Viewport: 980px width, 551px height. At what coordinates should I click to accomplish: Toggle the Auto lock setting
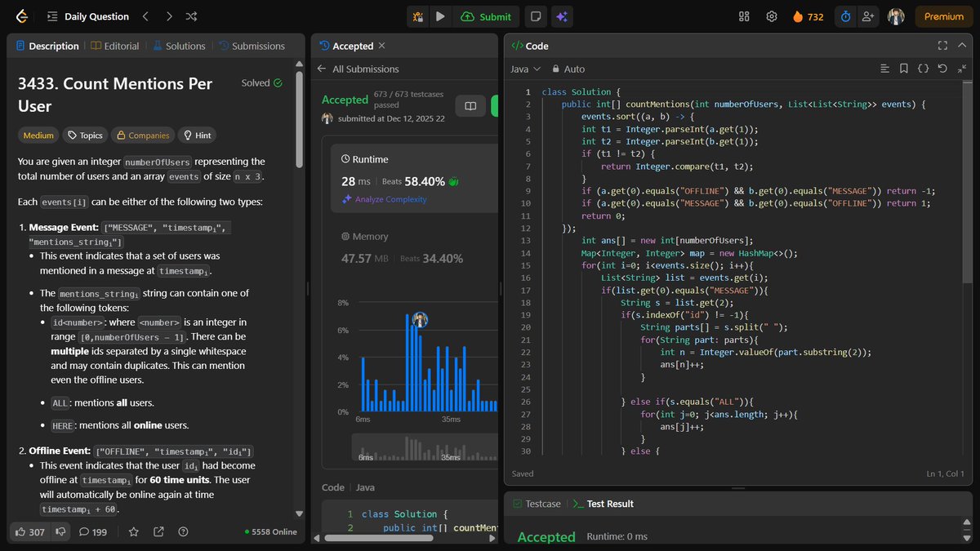[569, 69]
